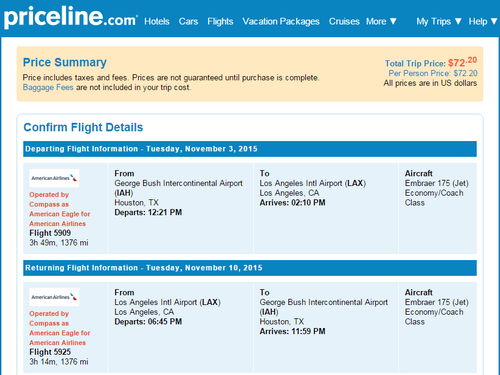The height and width of the screenshot is (375, 500).
Task: Click the Departing Flight Information header bar
Action: click(x=250, y=149)
